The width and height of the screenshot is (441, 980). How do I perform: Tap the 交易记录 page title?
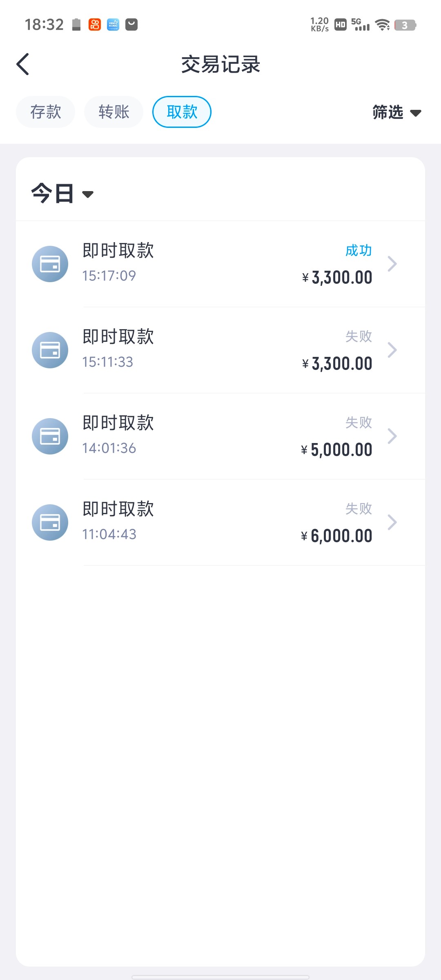pos(220,65)
